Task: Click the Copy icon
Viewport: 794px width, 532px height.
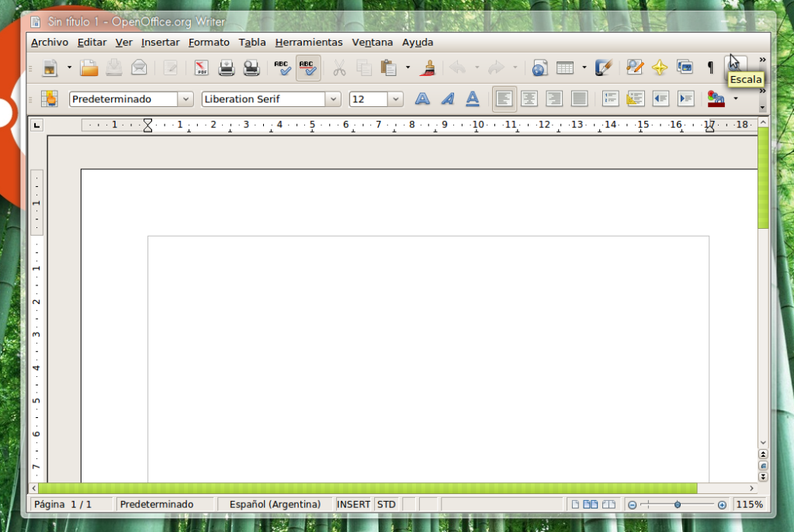Action: (x=363, y=67)
